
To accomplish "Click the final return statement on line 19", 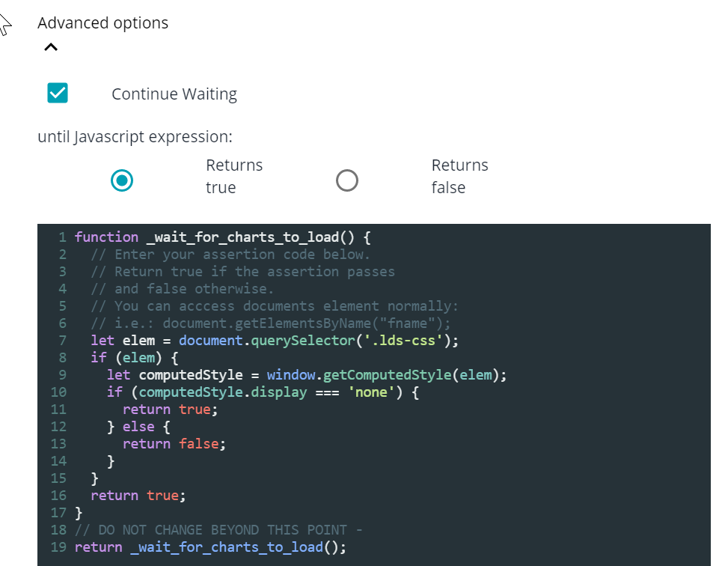I will coord(210,547).
